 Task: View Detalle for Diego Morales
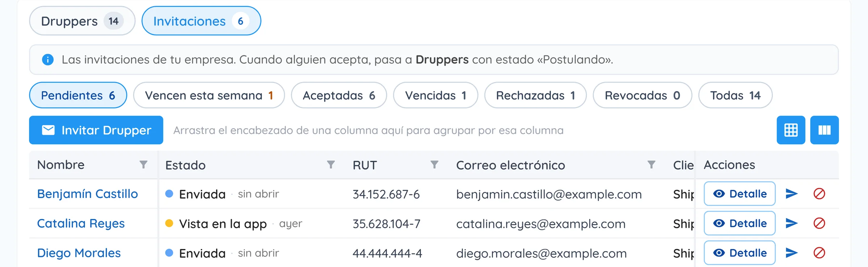[x=740, y=253]
